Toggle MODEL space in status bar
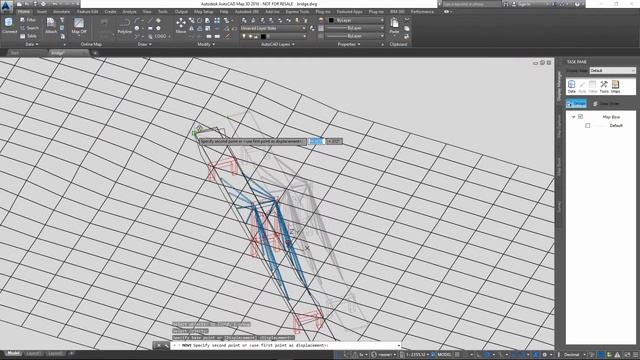 point(444,355)
